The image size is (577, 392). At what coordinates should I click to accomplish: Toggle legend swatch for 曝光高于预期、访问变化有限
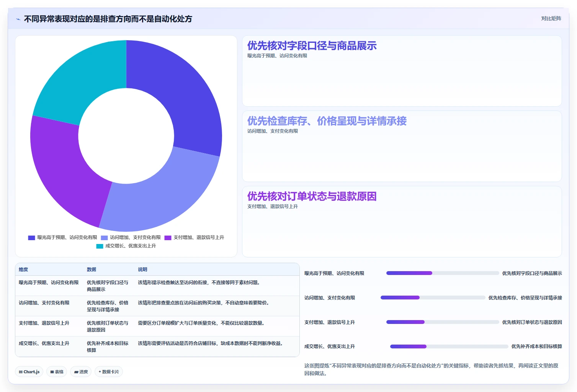click(31, 237)
